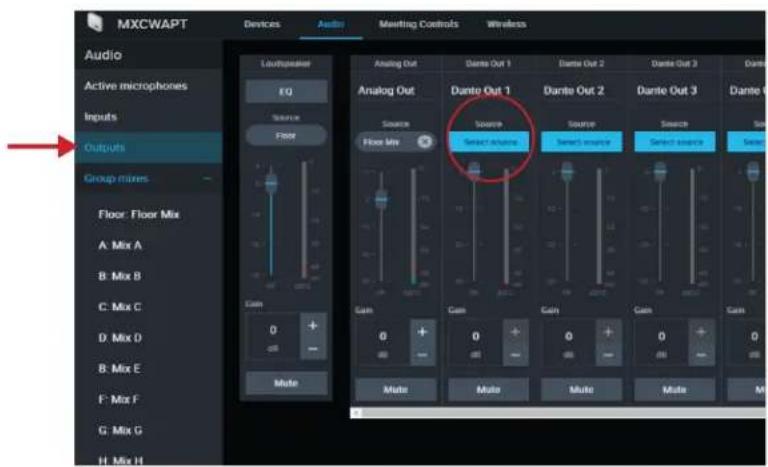Screen dimensions: 768x467
Task: Increase Dante Out 3 gain with plus
Action: (701, 332)
